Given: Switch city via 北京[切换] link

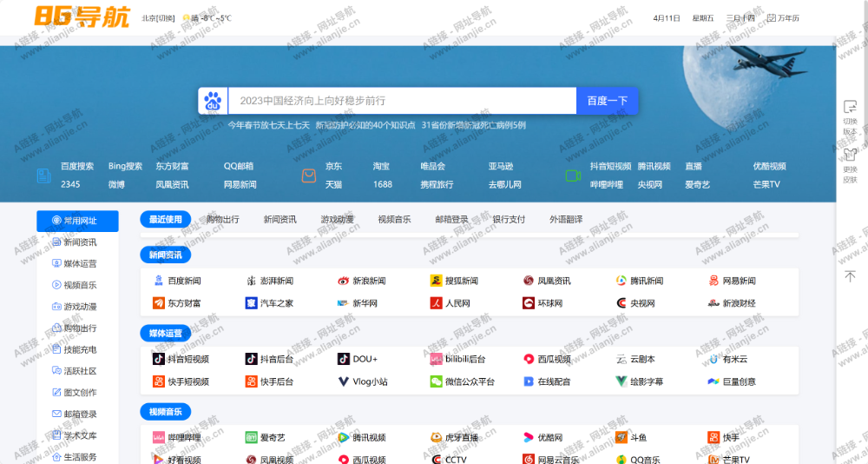Looking at the screenshot, I should [x=158, y=18].
